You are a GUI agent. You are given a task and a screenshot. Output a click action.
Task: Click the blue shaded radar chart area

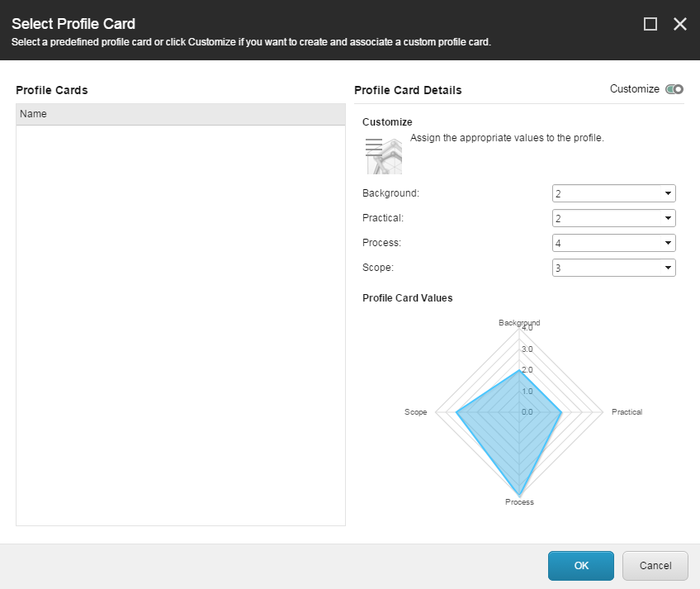point(512,430)
